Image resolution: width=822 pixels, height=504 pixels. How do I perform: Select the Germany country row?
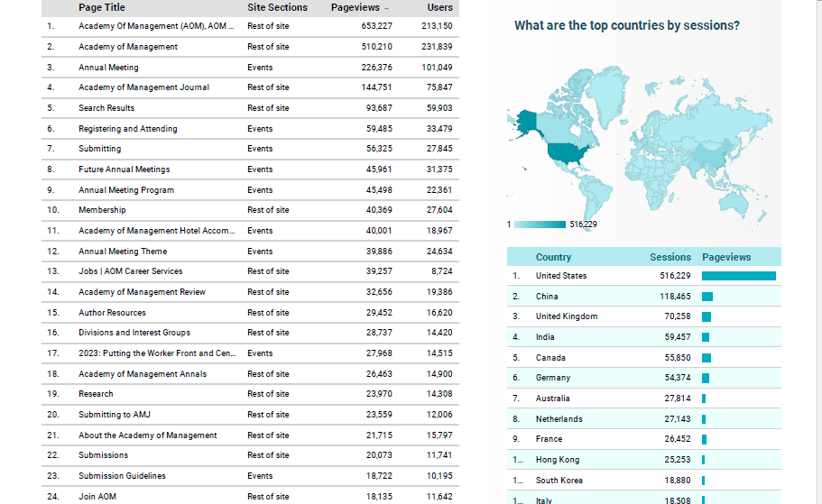click(643, 378)
